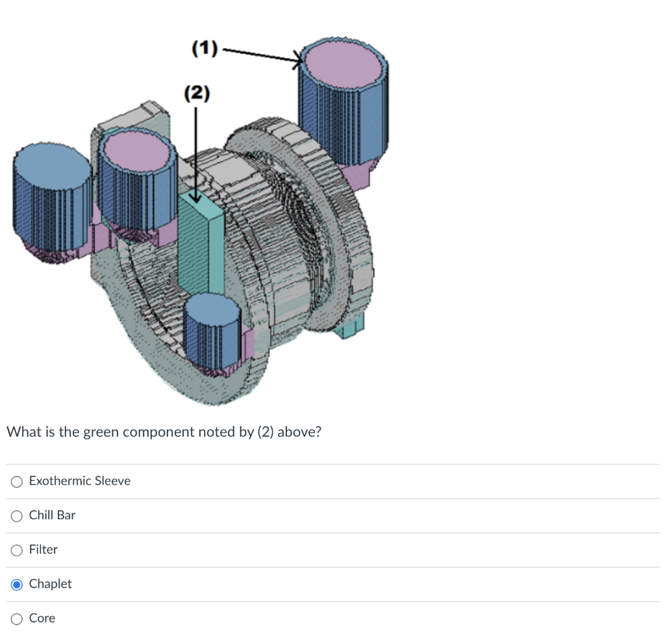Select the Core radio button
Viewport: 665px width, 644px height.
pyautogui.click(x=16, y=619)
